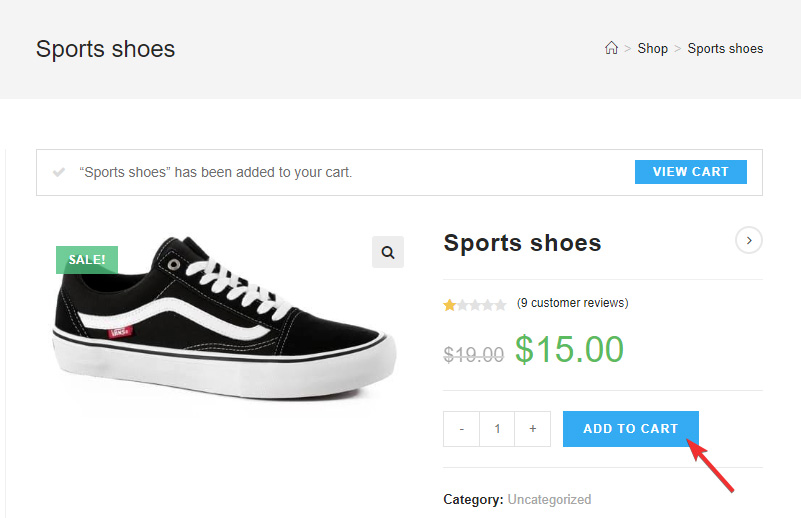The image size is (801, 518).
Task: Click Sports shoes breadcrumb item
Action: (x=725, y=49)
